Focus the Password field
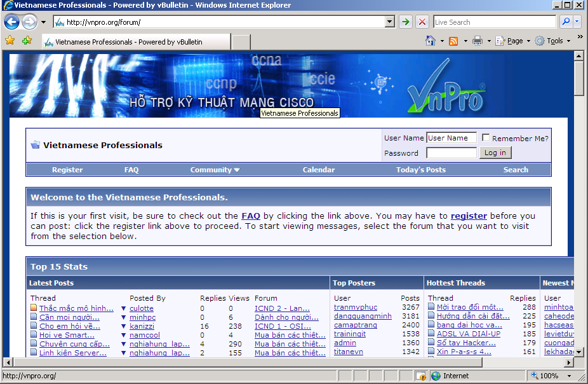The height and width of the screenshot is (384, 588). pos(451,153)
